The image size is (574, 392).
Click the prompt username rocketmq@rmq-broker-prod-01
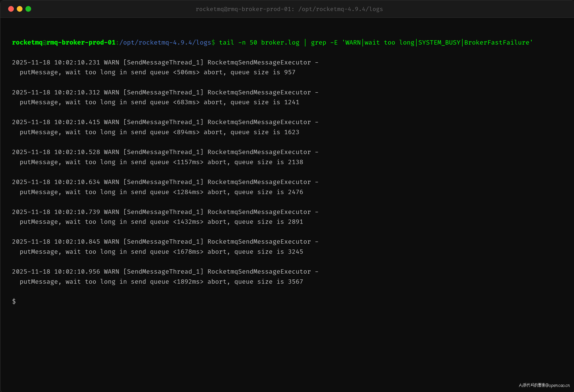point(63,42)
